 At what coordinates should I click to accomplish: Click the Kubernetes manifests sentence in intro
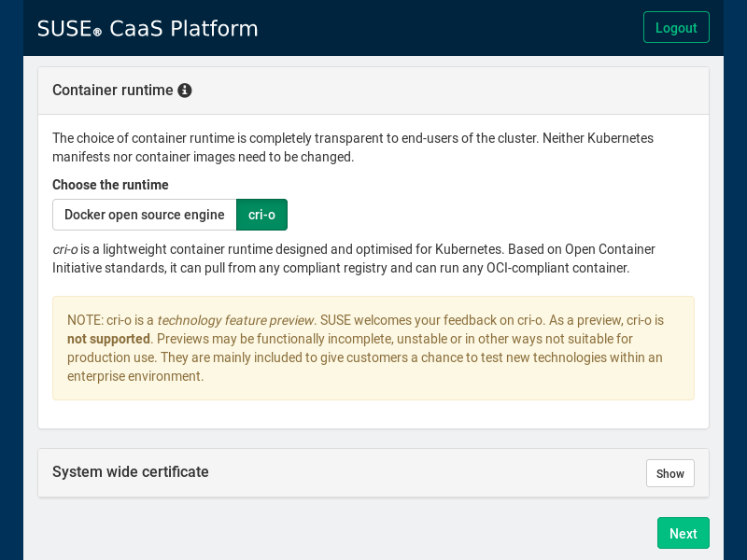[203, 157]
